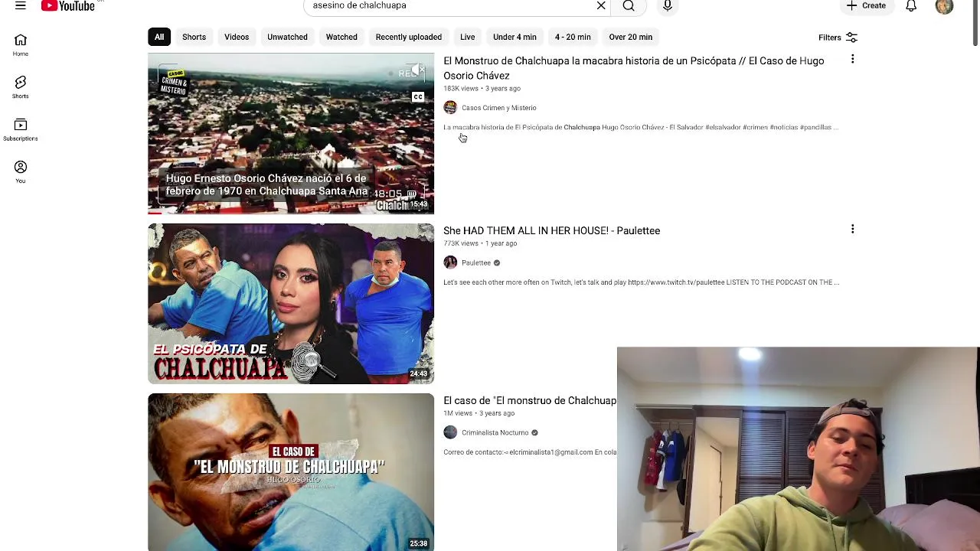The image size is (980, 551).
Task: Click the 773K views metadata text
Action: click(x=460, y=243)
